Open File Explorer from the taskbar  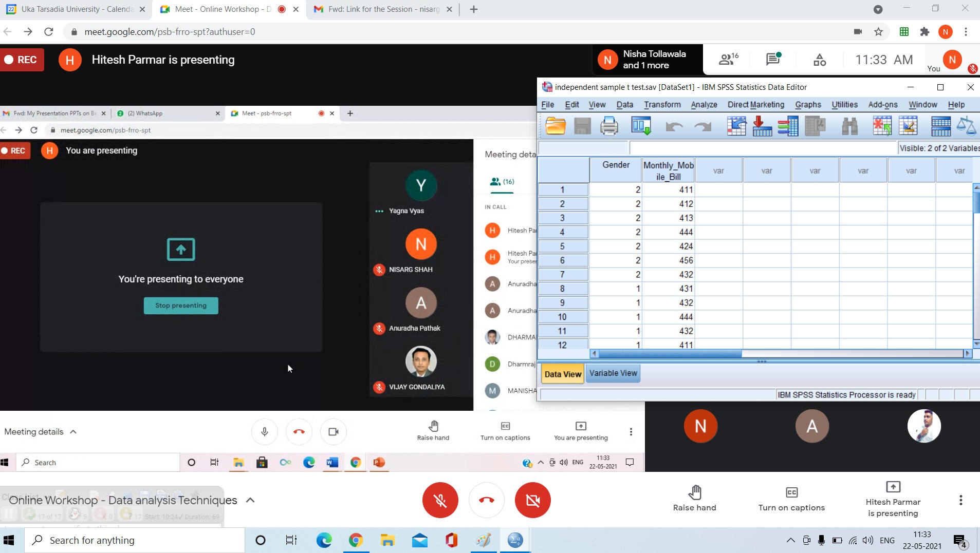tap(387, 540)
